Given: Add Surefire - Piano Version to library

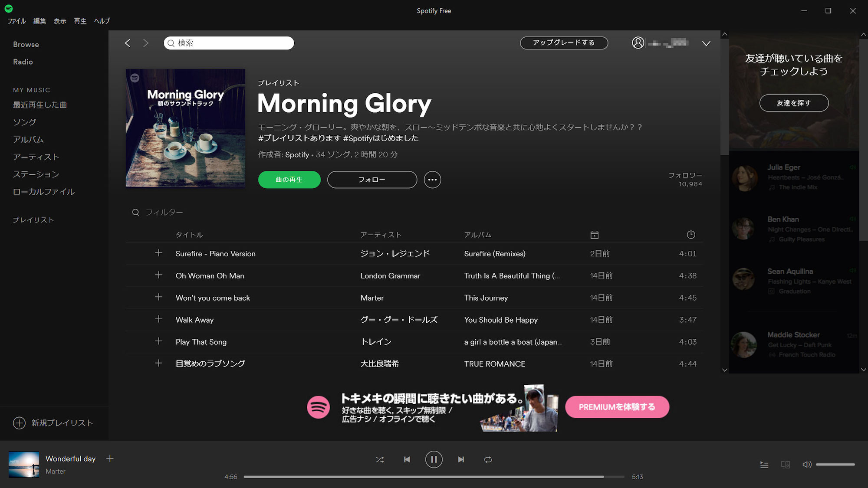Looking at the screenshot, I should coord(159,253).
